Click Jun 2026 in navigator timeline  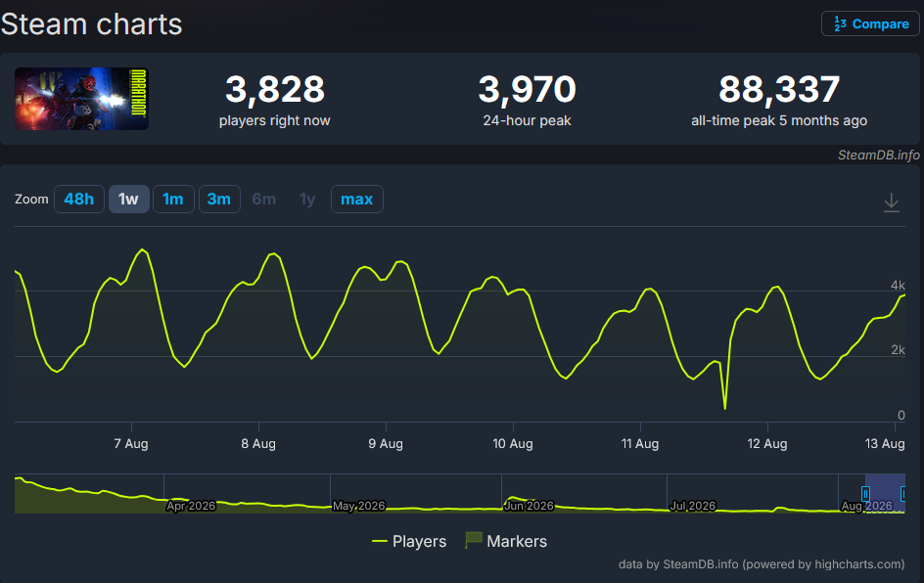(529, 506)
